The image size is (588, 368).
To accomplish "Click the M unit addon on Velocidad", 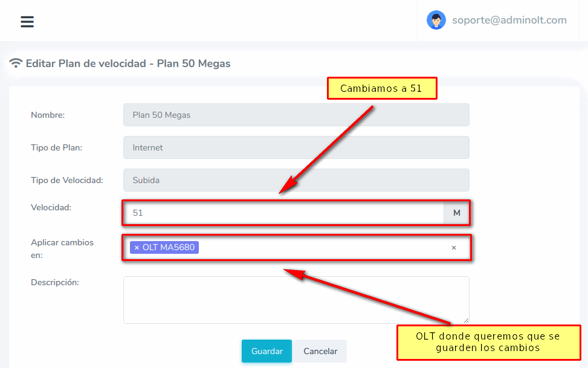I will 456,213.
